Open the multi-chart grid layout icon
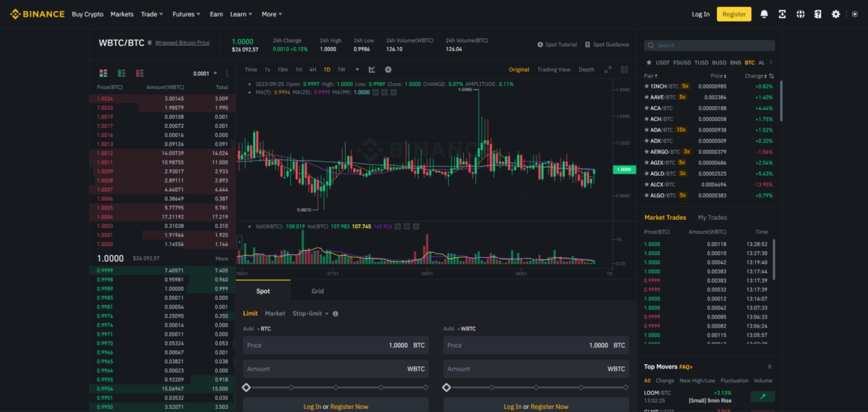The height and width of the screenshot is (412, 868). click(x=624, y=70)
